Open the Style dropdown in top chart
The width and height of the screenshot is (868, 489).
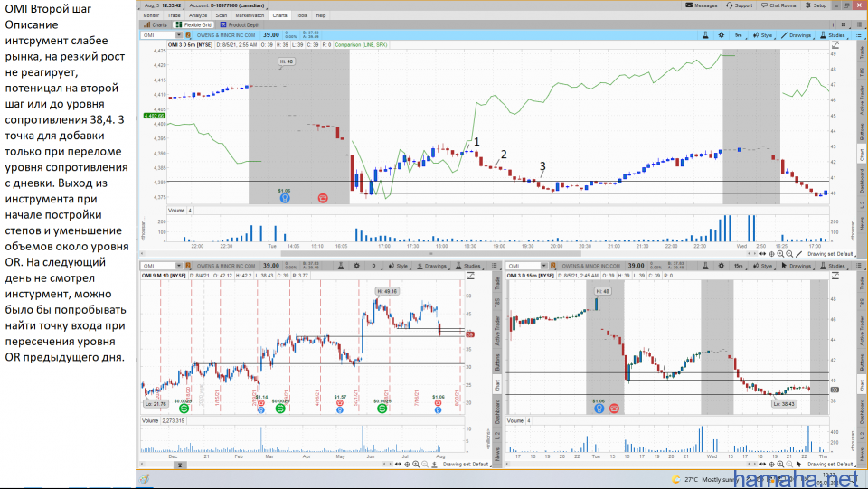pos(763,35)
